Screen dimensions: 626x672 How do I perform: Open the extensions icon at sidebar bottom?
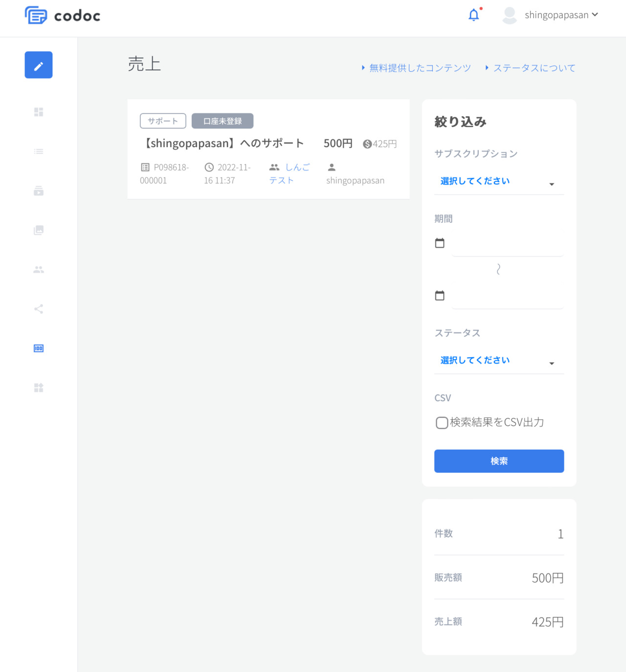tap(38, 388)
